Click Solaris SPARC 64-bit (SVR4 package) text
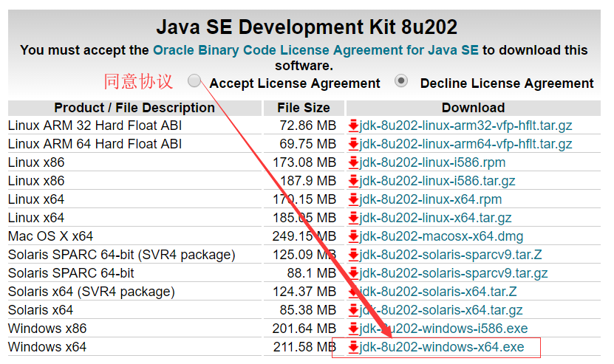The width and height of the screenshot is (614, 364). [x=121, y=255]
